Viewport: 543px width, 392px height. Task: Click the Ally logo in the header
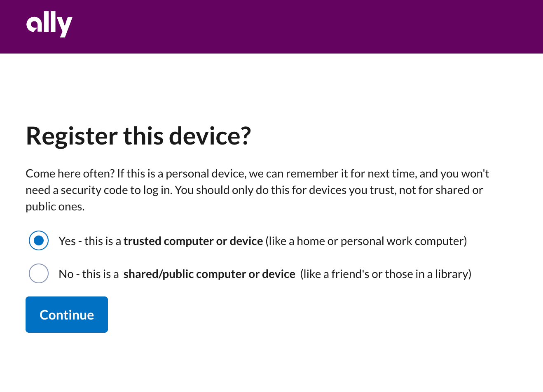coord(49,25)
